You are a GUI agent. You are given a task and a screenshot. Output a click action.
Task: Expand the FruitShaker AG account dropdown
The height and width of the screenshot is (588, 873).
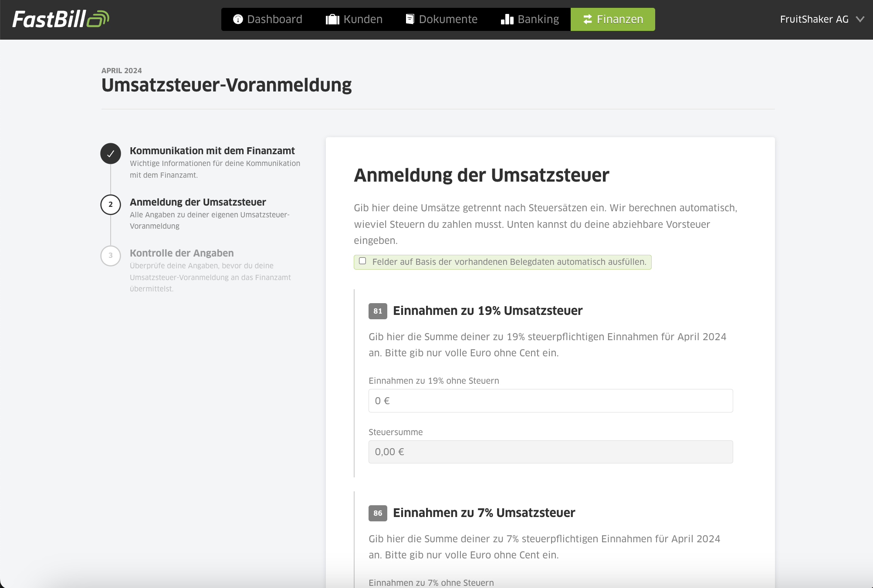[822, 19]
